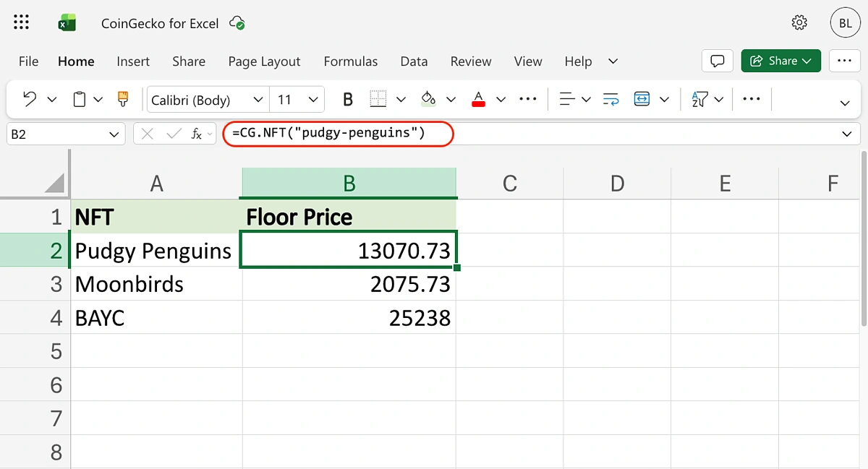Click the green Share button

click(x=781, y=61)
